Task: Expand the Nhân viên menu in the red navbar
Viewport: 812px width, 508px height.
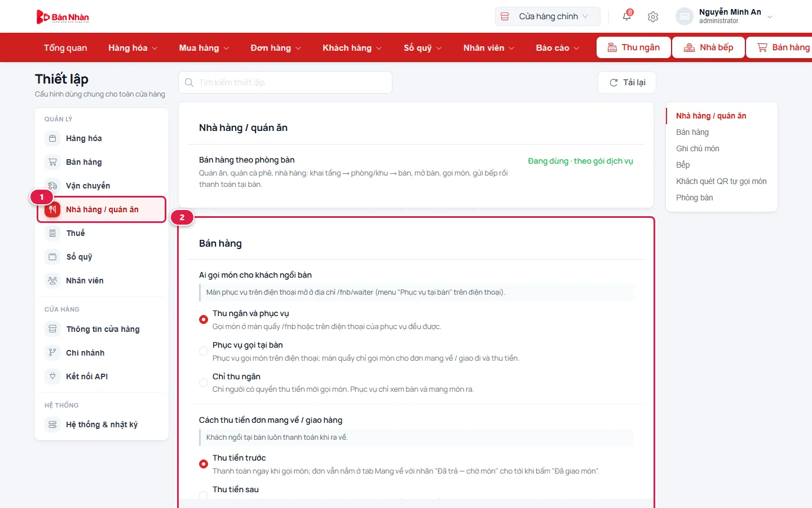Action: click(489, 48)
